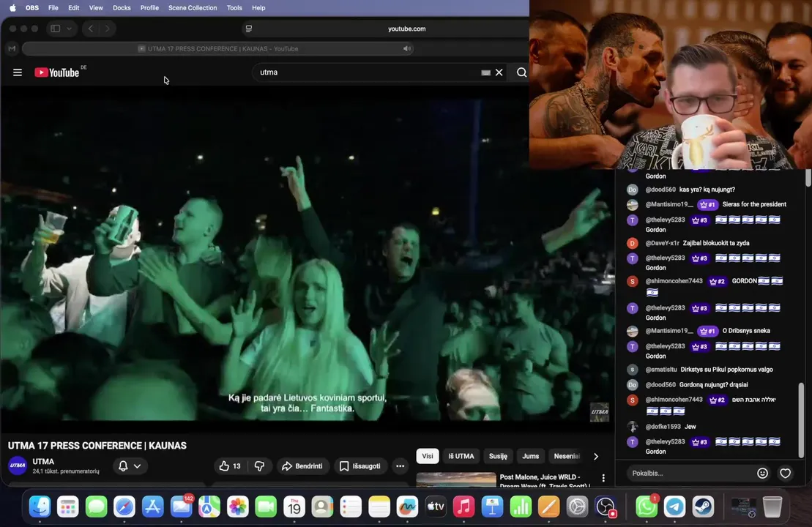Open Apple TV from dock

tap(436, 507)
